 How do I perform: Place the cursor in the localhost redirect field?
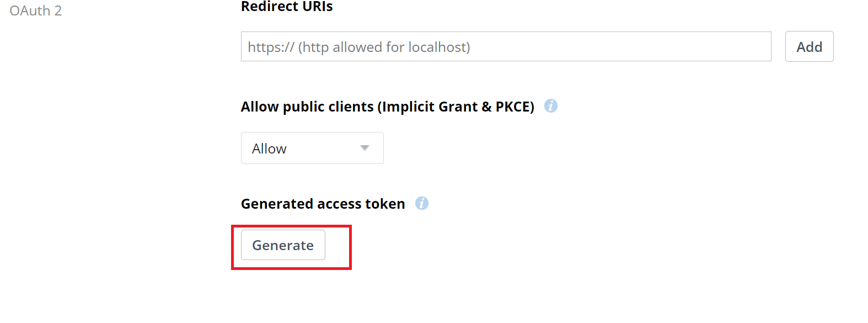coord(506,47)
